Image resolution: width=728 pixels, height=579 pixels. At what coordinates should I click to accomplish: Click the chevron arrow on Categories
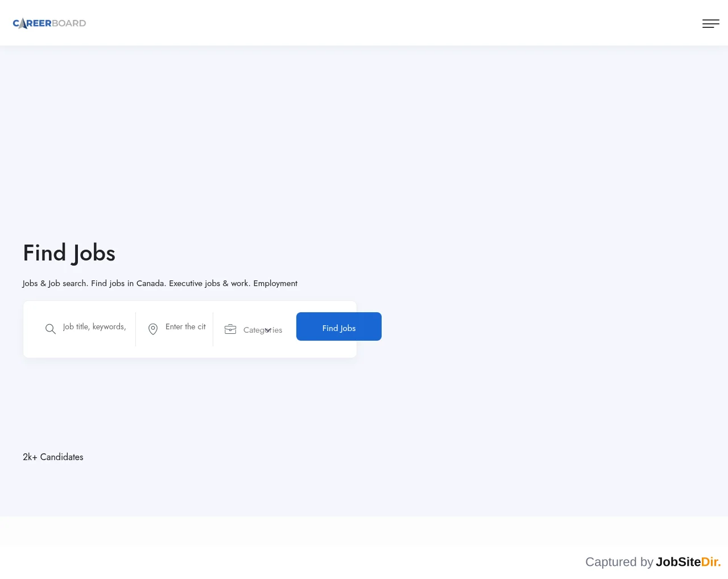(x=268, y=330)
